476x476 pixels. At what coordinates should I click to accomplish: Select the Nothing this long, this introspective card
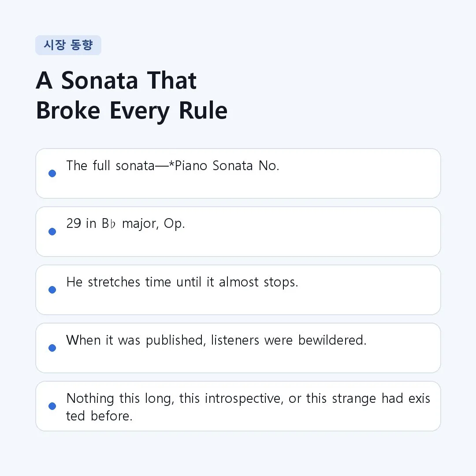pos(238,406)
